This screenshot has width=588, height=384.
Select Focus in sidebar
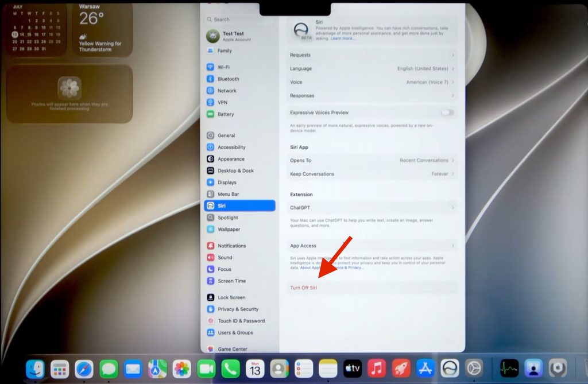pyautogui.click(x=240, y=269)
